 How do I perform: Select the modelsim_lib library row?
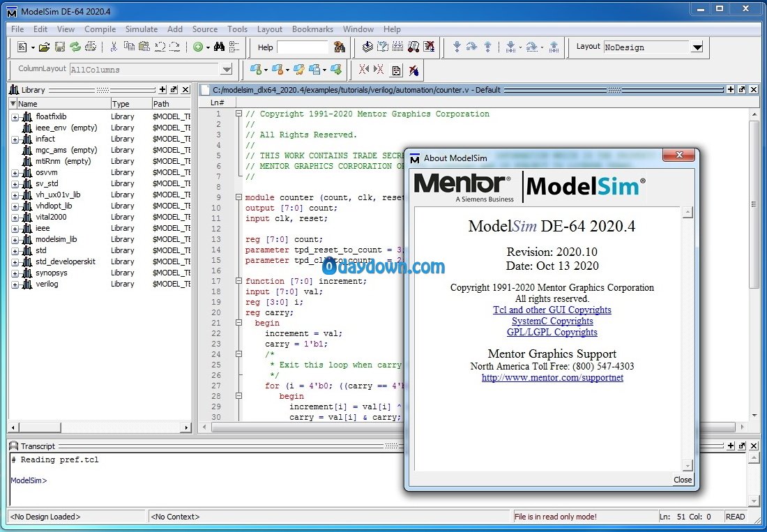tap(100, 239)
